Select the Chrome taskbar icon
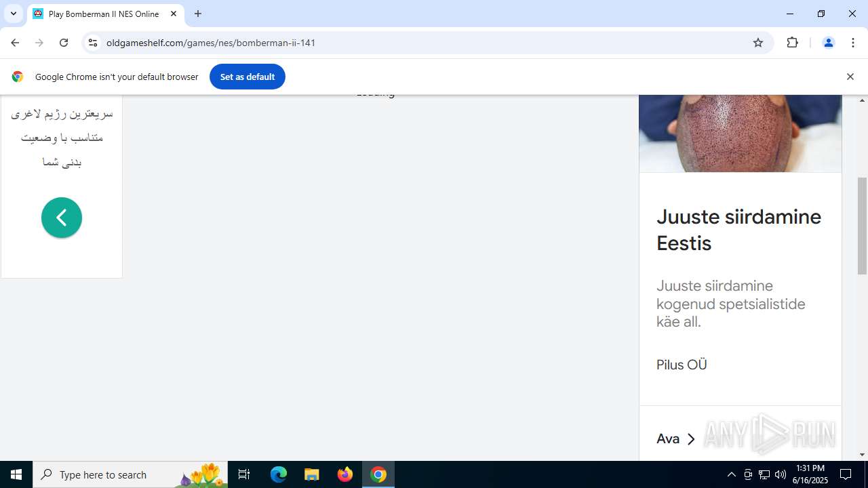Viewport: 868px width, 488px height. (x=378, y=474)
